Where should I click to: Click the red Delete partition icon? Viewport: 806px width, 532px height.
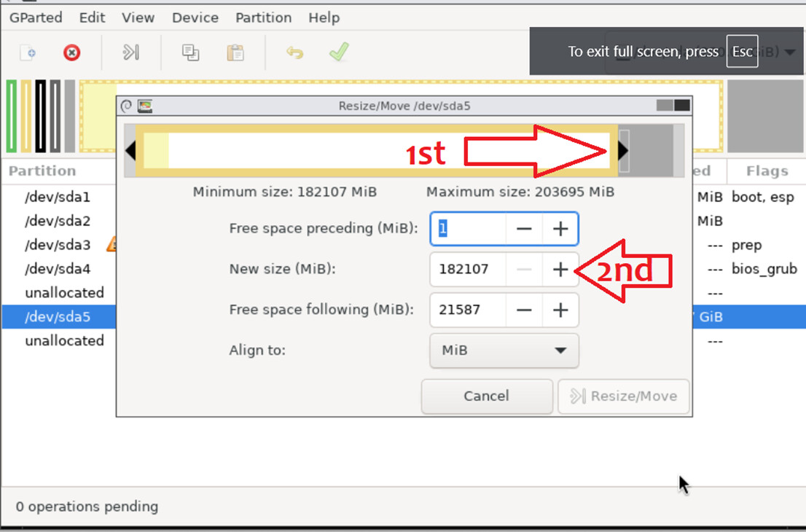(x=71, y=52)
